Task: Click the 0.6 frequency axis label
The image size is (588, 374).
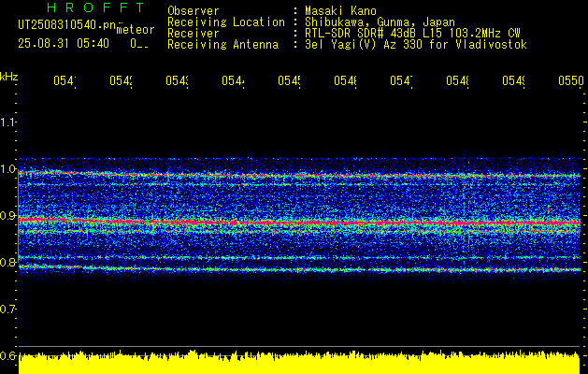Action: (x=7, y=355)
